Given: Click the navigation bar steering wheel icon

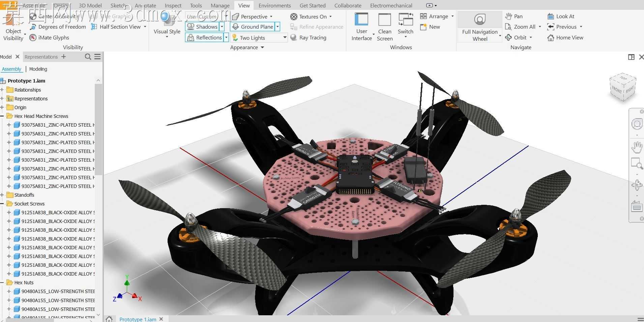Looking at the screenshot, I should pos(637,124).
